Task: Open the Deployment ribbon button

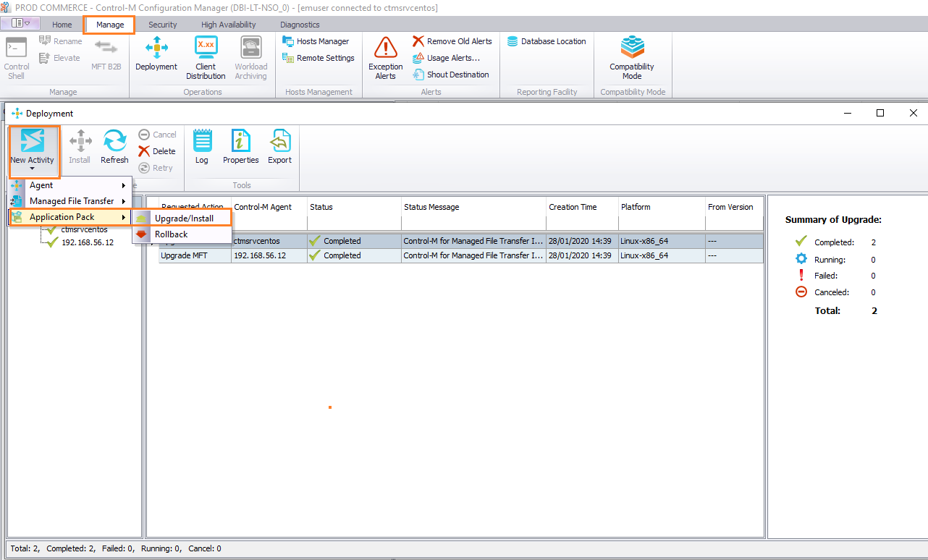Action: coord(156,54)
